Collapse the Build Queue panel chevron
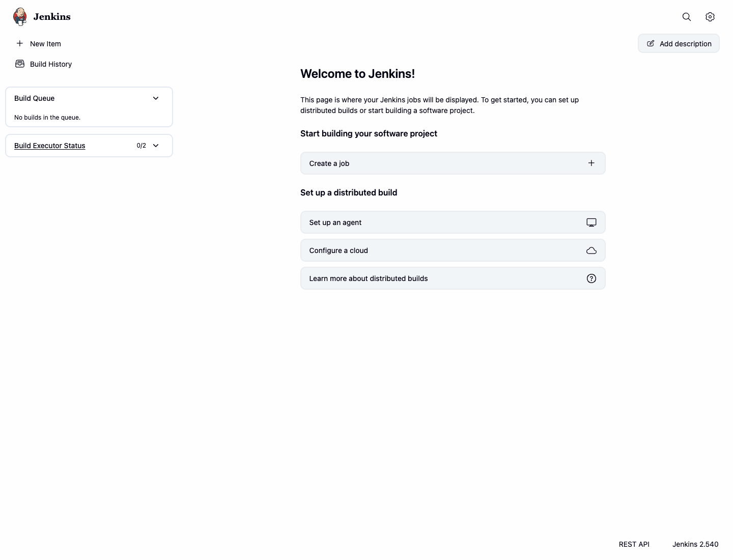The image size is (733, 560). click(x=156, y=98)
